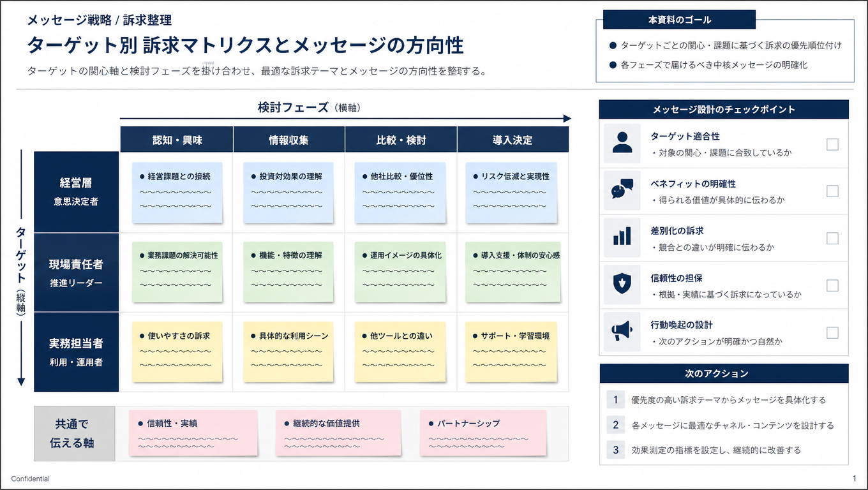Select the 他社比較・優位性 sticky note
Screen dimensions: 868x490
[x=400, y=193]
